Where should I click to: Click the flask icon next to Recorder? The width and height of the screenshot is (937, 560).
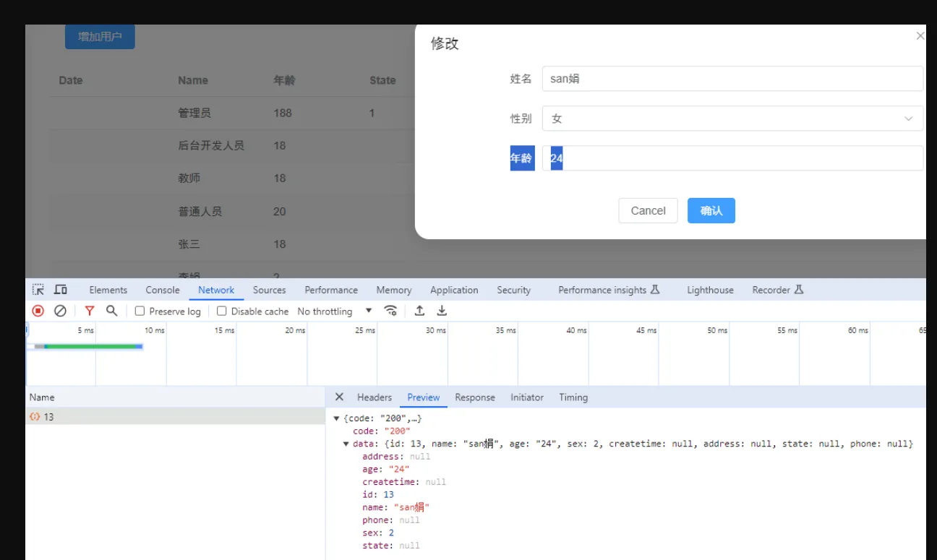799,290
